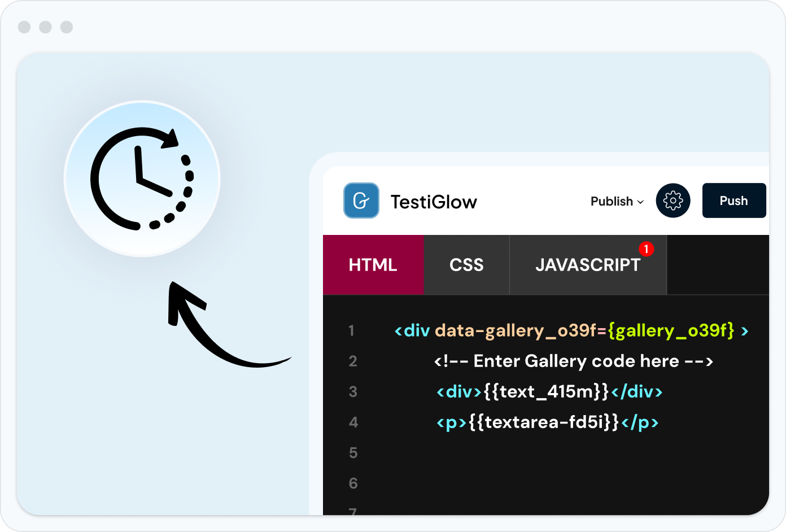Image resolution: width=786 pixels, height=532 pixels.
Task: Open the JAVASCRIPT tab
Action: click(x=588, y=265)
